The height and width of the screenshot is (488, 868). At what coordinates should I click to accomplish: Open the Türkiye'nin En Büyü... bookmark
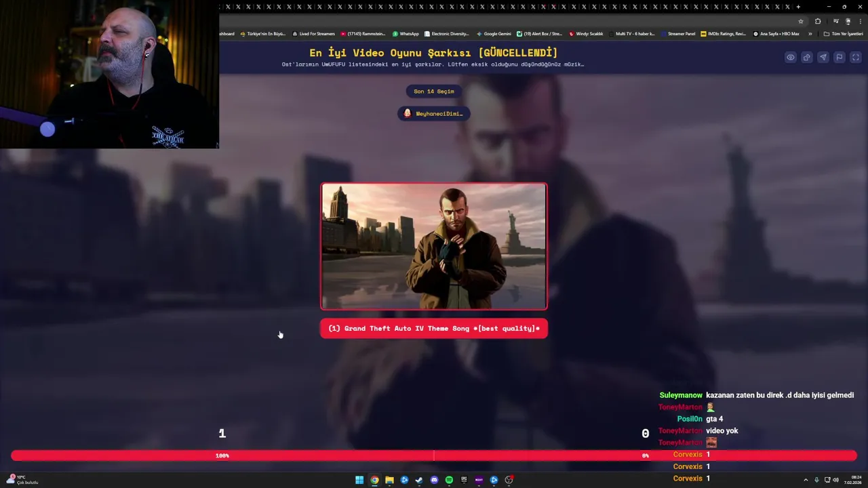point(263,34)
